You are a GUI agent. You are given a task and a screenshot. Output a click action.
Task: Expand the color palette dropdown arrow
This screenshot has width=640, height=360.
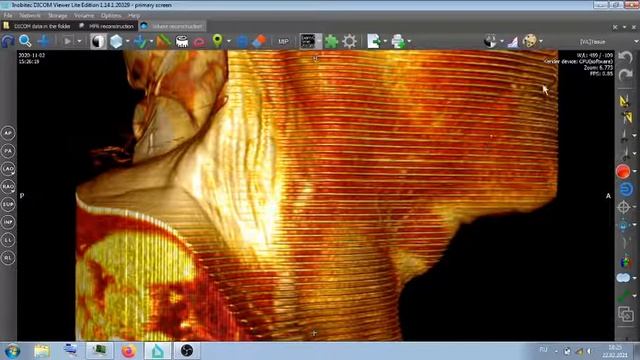541,41
